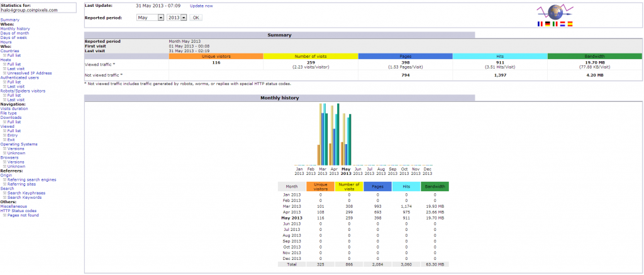This screenshot has height=275, width=644.
Task: Open Full list under Countries
Action: (14, 55)
